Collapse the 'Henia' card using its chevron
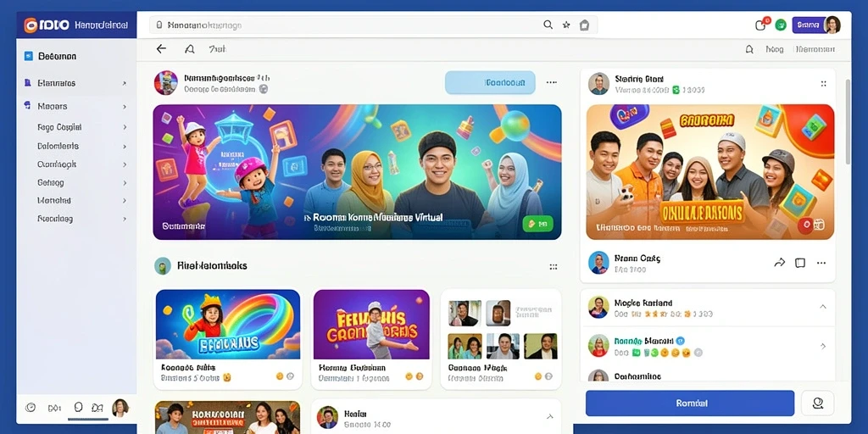The width and height of the screenshot is (868, 434). [x=549, y=416]
